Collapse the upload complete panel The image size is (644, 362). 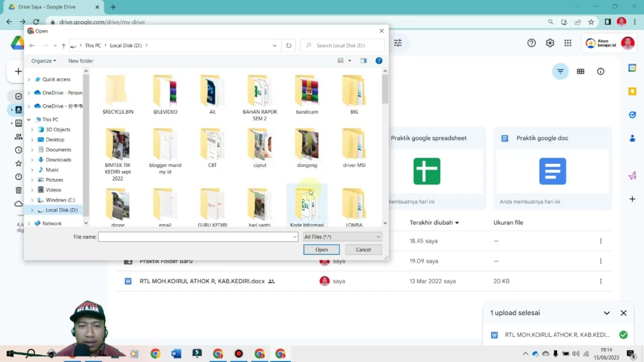click(607, 313)
